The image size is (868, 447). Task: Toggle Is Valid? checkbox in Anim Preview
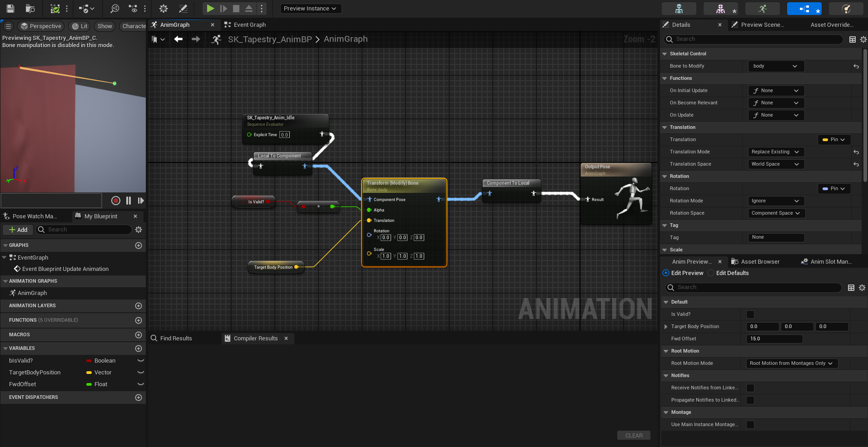(x=750, y=314)
